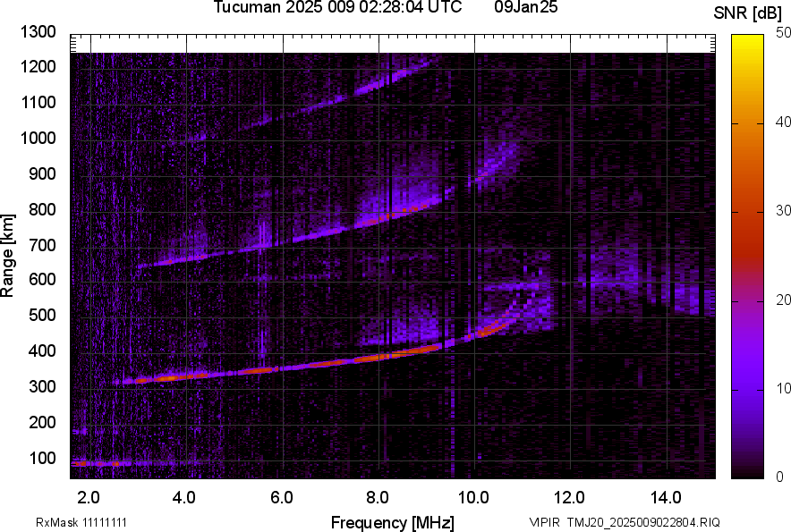Viewport: 791px width, 532px height.
Task: Click the "Tucuman 2025 009 02:28:04 UTC" title
Action: [x=337, y=8]
